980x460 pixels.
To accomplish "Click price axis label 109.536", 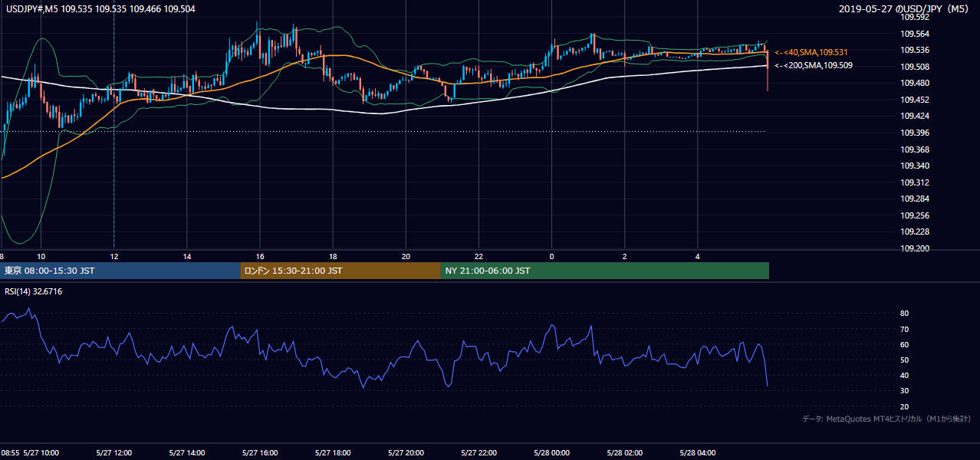I will (915, 50).
